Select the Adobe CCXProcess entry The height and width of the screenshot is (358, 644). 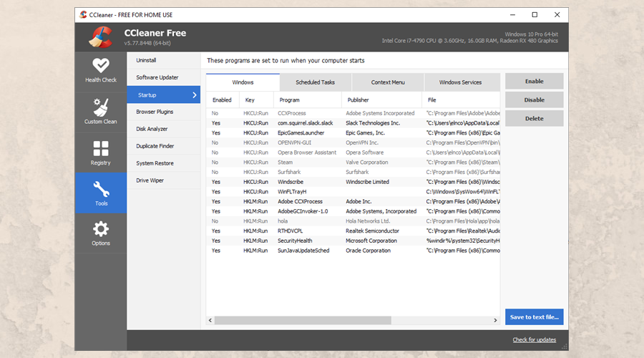coord(353,202)
